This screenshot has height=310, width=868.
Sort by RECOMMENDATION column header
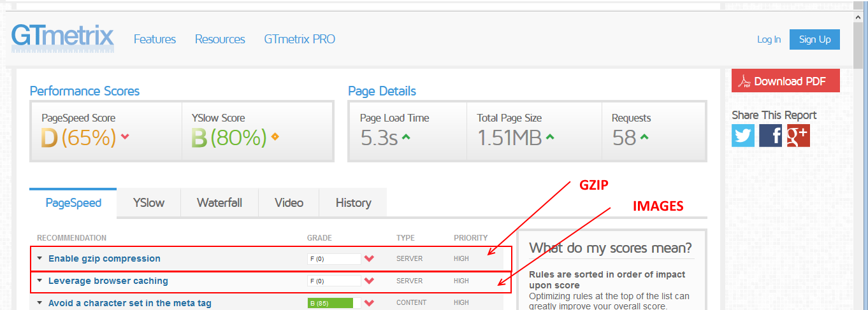point(71,238)
